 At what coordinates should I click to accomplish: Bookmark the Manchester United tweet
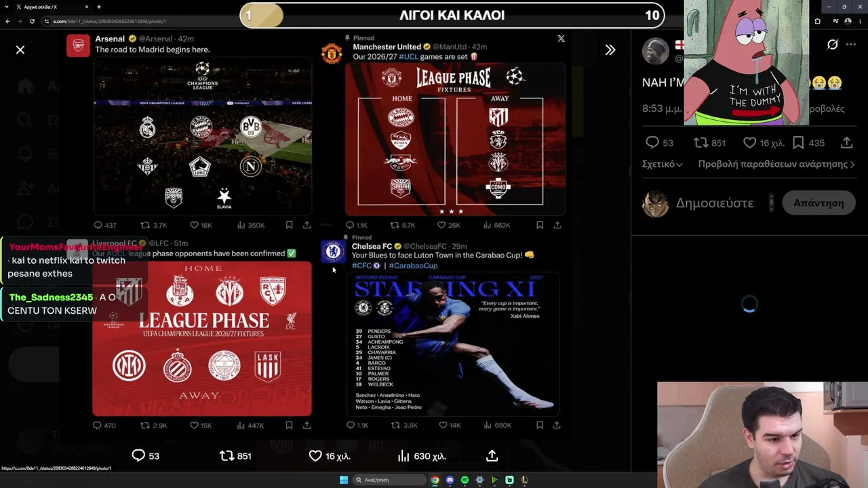[540, 225]
